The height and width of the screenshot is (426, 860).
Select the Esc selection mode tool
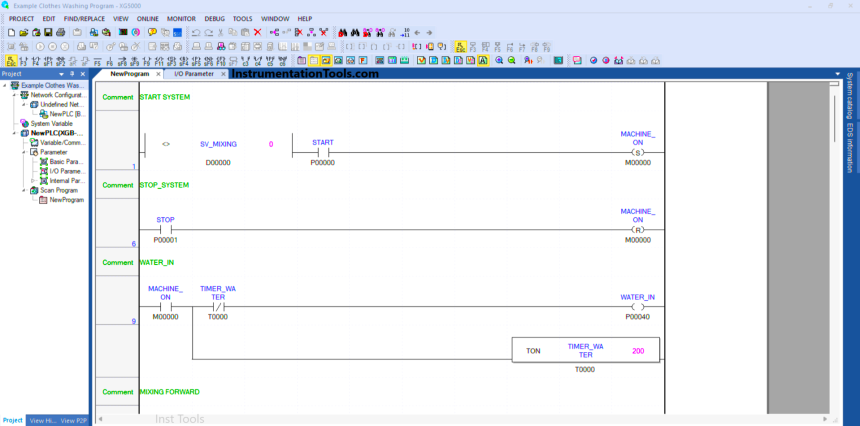[x=11, y=60]
